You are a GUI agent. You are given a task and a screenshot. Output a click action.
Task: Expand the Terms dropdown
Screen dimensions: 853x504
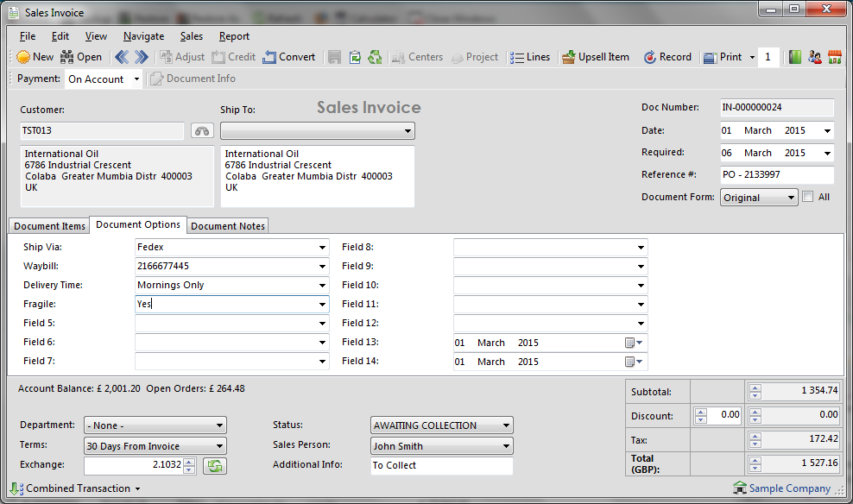pos(219,446)
